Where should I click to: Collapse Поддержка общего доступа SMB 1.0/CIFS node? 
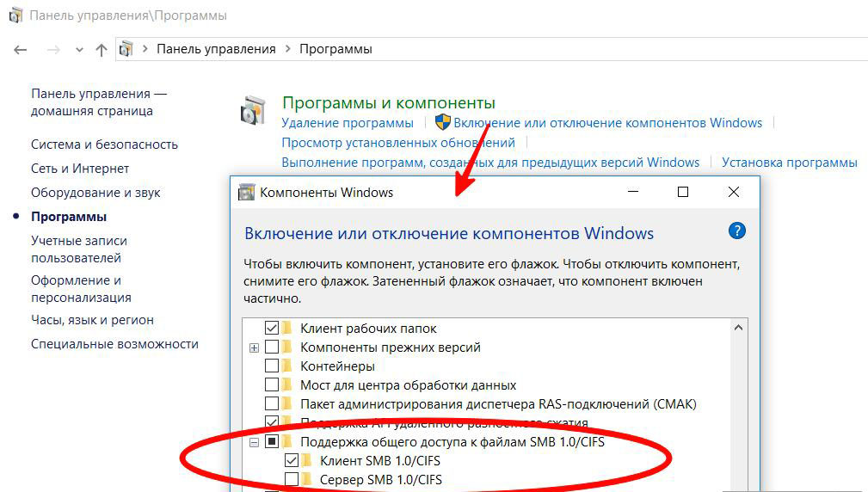pos(254,442)
